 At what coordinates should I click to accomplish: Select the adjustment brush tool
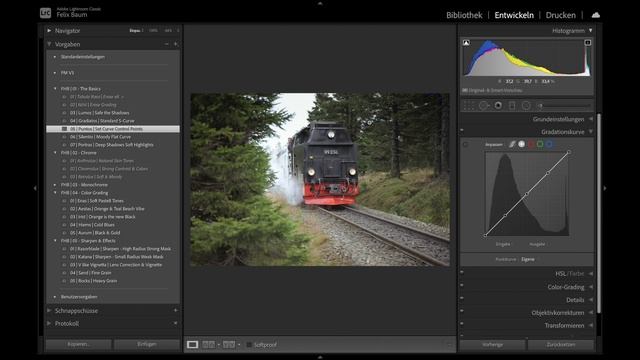click(x=540, y=106)
